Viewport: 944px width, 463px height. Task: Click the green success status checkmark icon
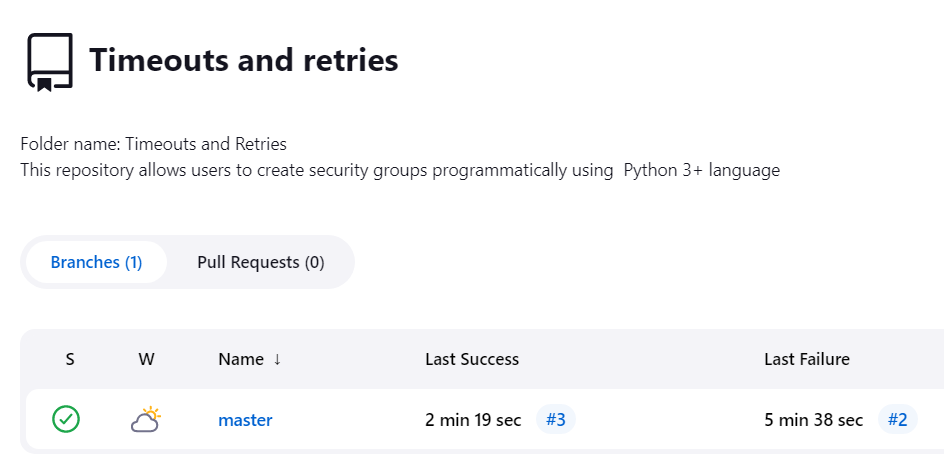pos(67,419)
